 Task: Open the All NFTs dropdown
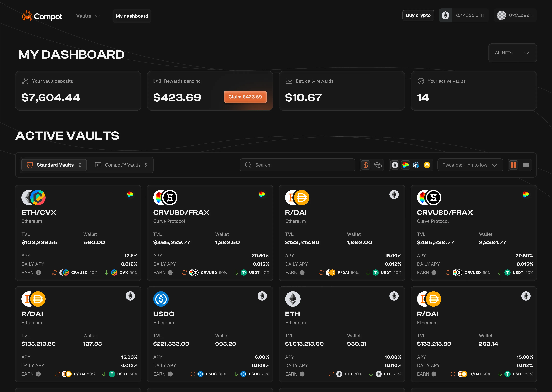[512, 53]
